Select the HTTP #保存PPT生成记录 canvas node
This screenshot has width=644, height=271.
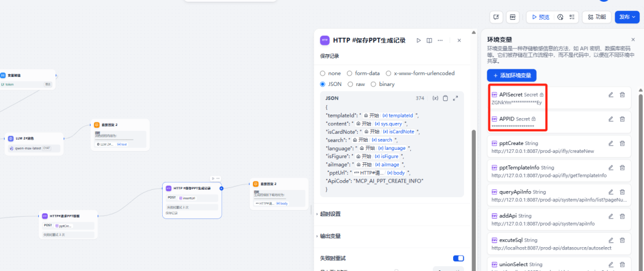point(192,201)
